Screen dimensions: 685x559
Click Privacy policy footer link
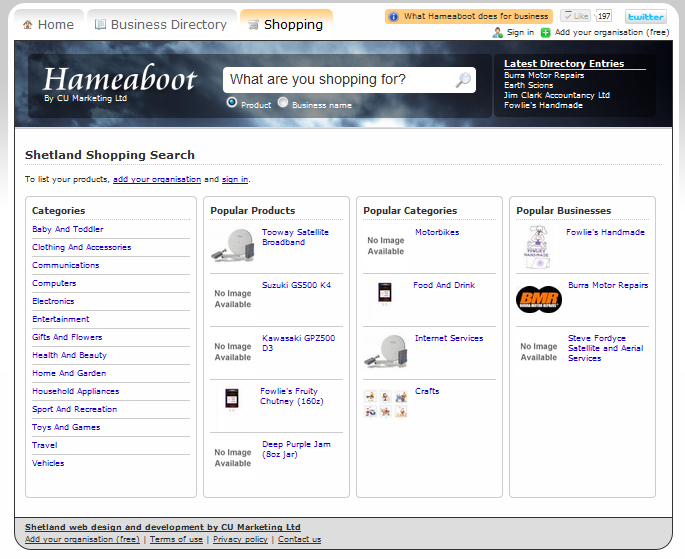coord(240,539)
